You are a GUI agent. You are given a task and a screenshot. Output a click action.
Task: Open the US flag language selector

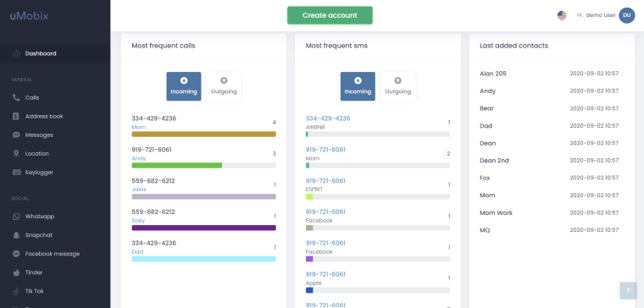(x=562, y=15)
